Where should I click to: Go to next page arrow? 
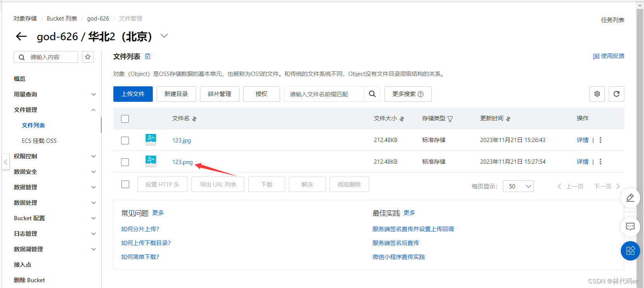point(618,186)
